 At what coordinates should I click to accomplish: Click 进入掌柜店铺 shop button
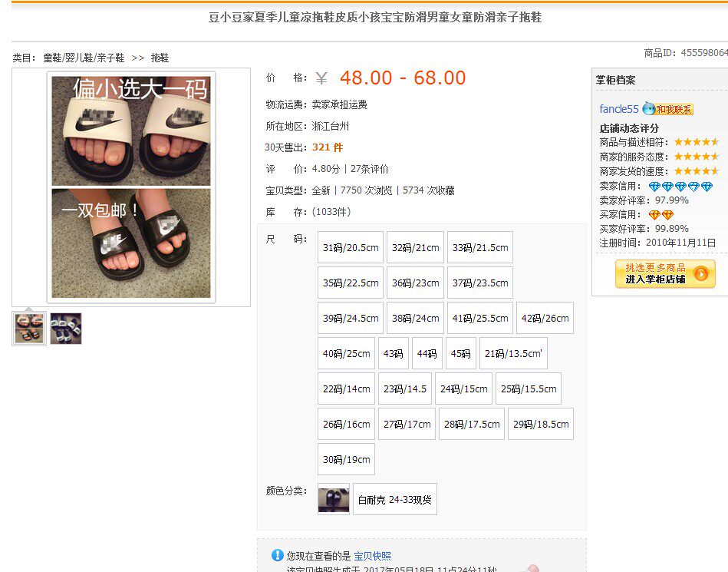click(665, 273)
